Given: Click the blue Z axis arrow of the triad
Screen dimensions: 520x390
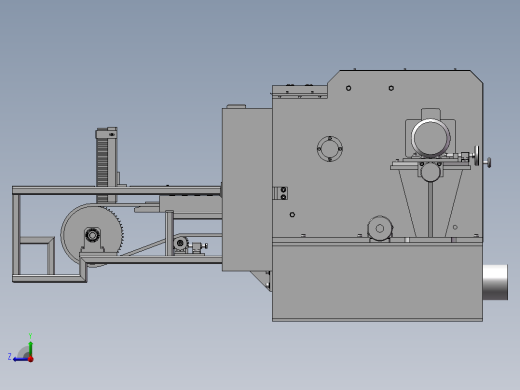Looking at the screenshot, I should 20,359.
